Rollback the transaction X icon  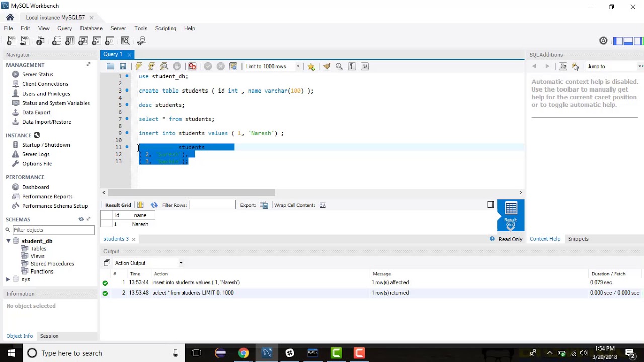point(220,66)
